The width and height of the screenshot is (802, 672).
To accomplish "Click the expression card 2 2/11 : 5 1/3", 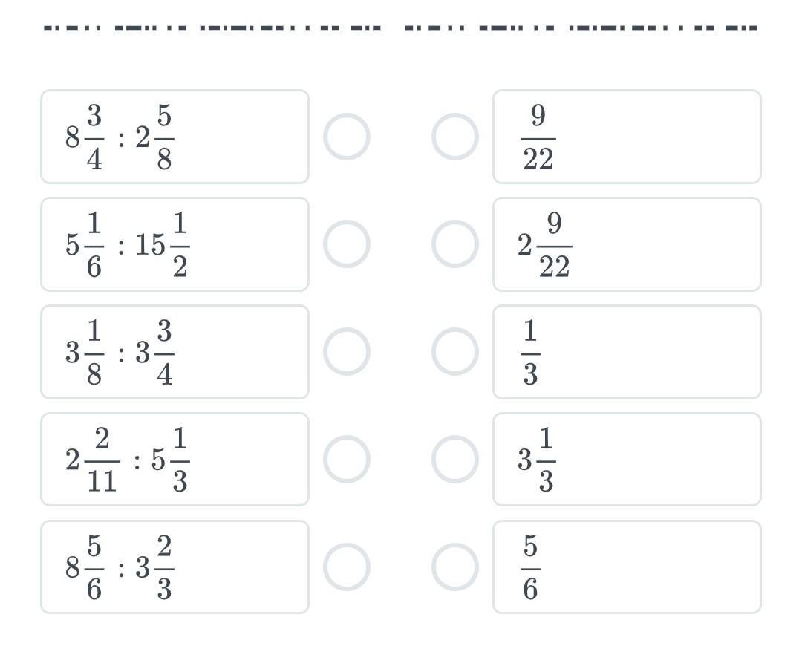I will click(x=175, y=460).
